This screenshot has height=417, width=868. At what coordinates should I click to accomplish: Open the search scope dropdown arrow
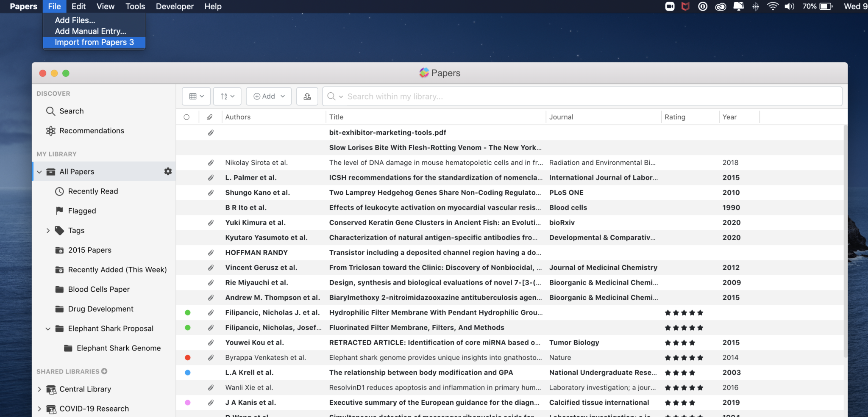(x=341, y=97)
